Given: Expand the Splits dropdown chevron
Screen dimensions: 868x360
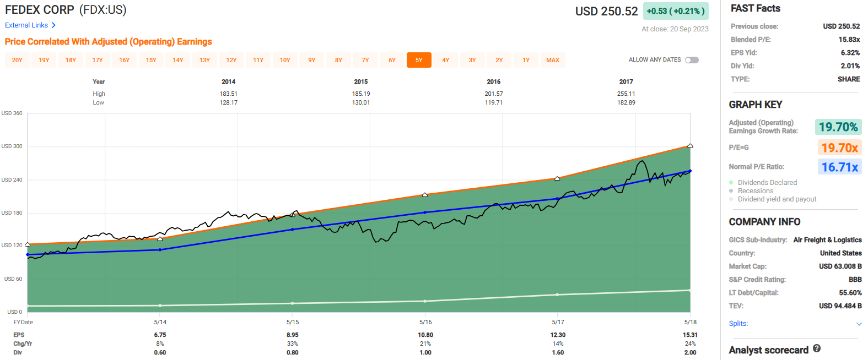Looking at the screenshot, I should click(x=859, y=324).
